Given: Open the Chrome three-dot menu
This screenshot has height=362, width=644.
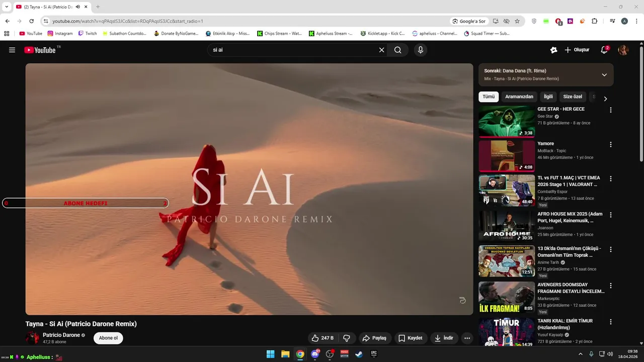Looking at the screenshot, I should click(x=636, y=21).
